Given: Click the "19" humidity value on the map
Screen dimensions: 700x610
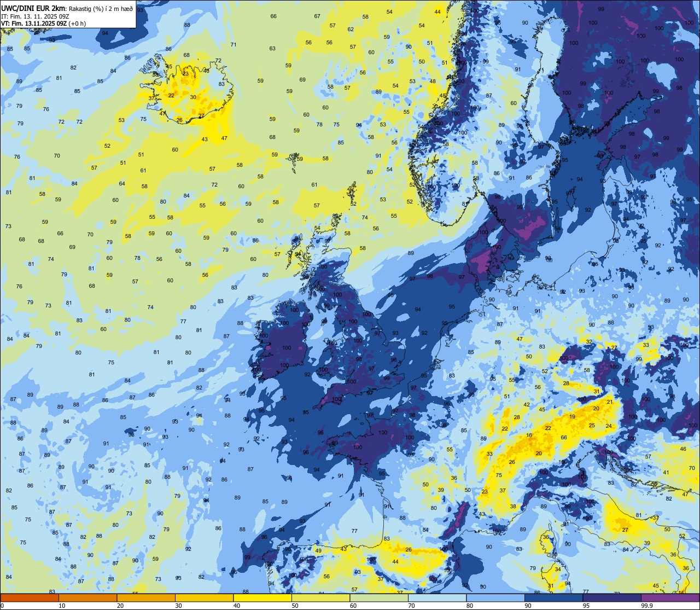Looking at the screenshot, I should (x=572, y=417).
